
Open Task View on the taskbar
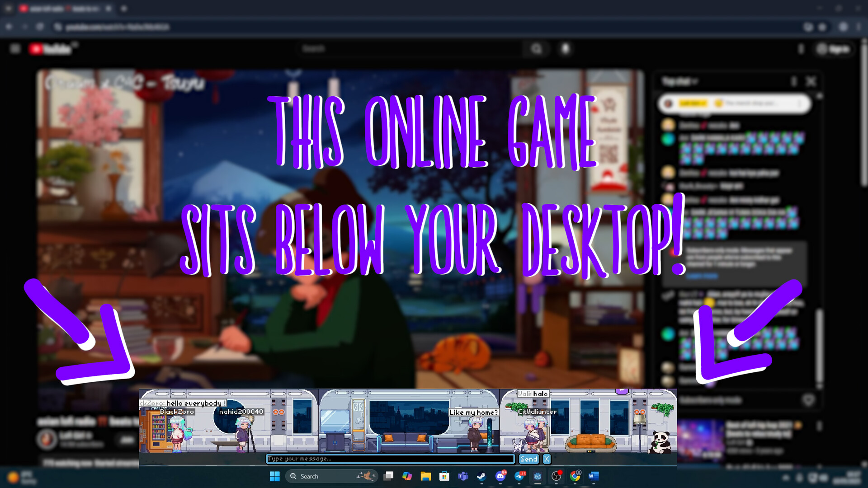(x=388, y=476)
